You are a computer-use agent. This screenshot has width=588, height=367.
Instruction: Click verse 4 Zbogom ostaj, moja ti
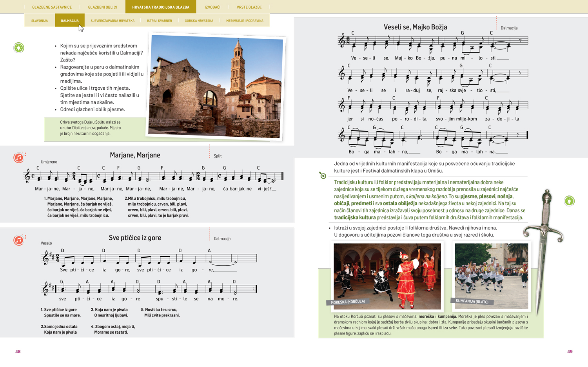113,329
